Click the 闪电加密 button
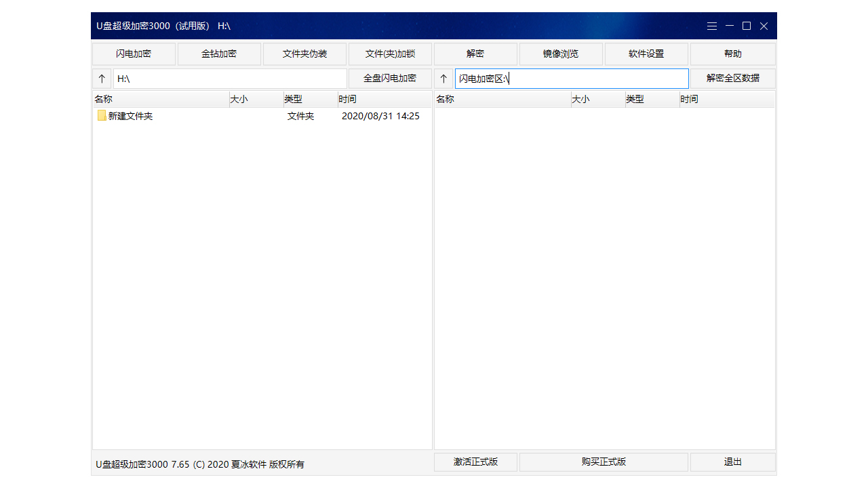Image resolution: width=868 pixels, height=488 pixels. [x=134, y=54]
